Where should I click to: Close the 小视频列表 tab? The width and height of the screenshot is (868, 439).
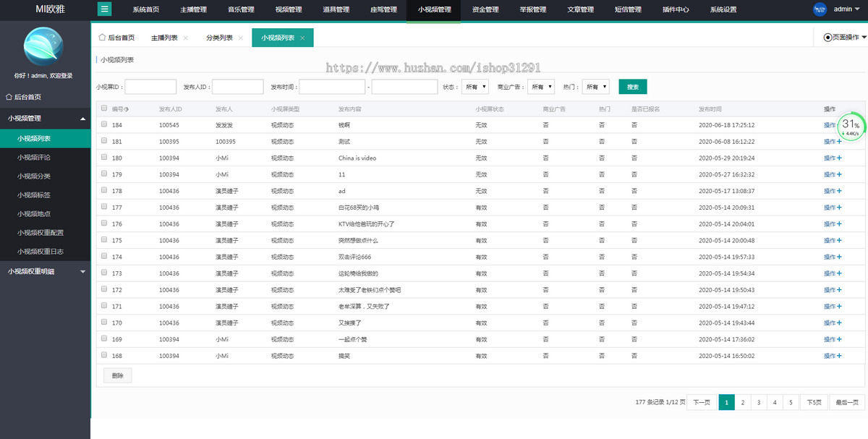pyautogui.click(x=302, y=38)
